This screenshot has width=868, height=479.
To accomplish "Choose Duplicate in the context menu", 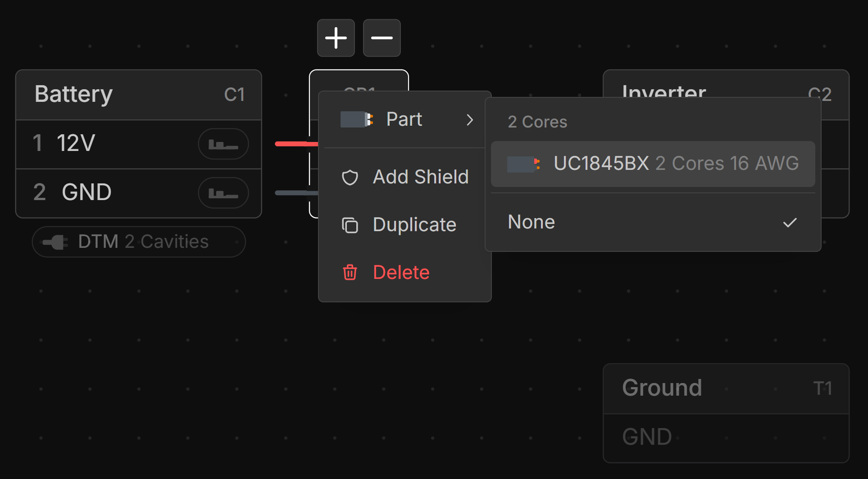I will (414, 225).
